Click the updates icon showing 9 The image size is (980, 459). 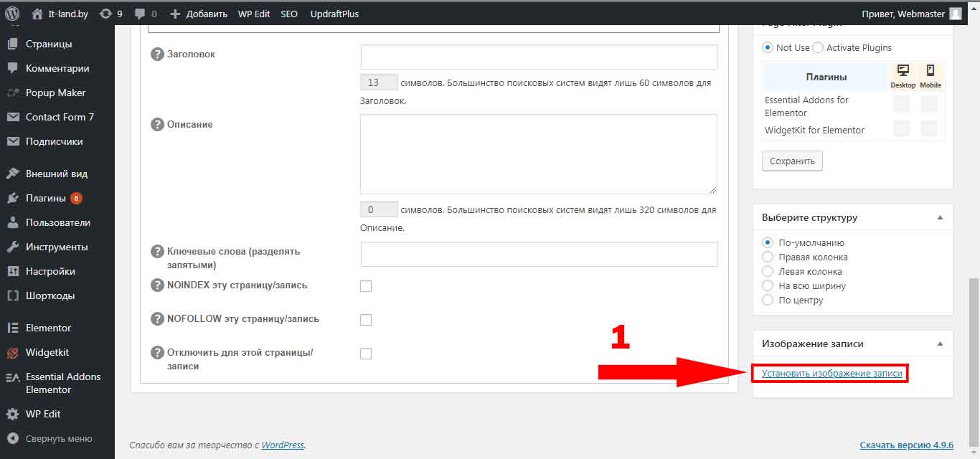click(x=105, y=14)
